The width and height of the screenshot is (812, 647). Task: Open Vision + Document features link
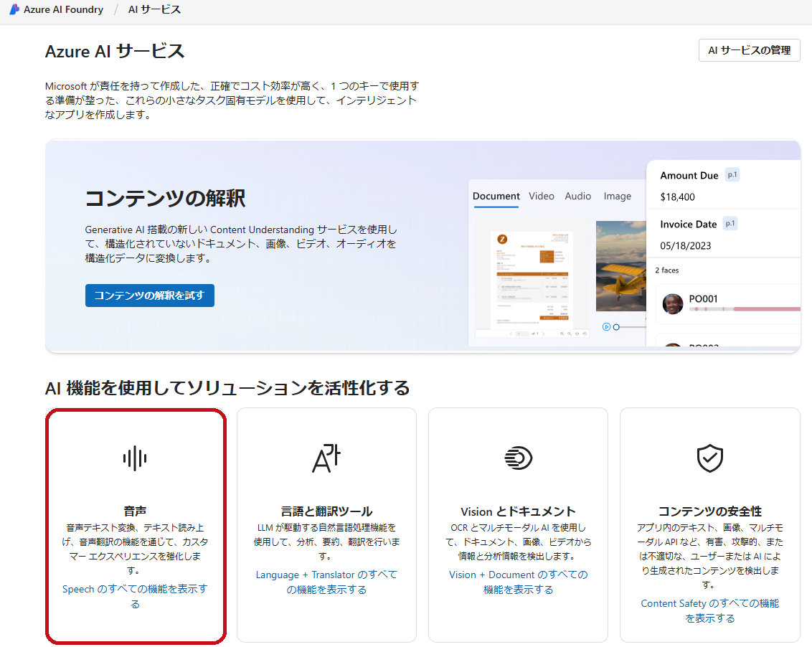pos(519,582)
